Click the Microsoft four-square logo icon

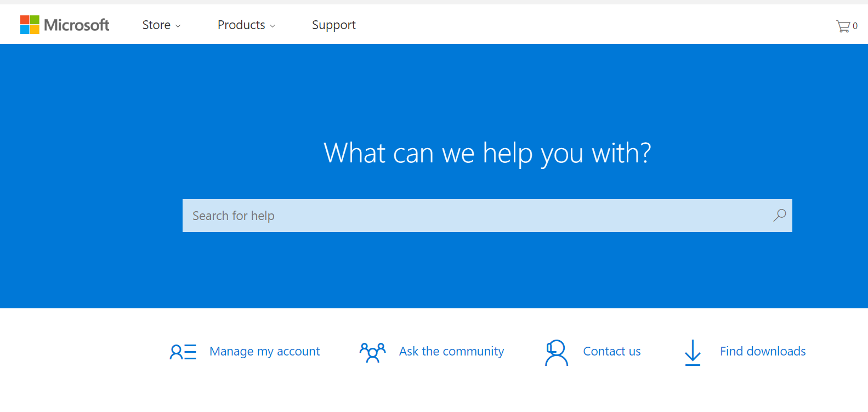pyautogui.click(x=30, y=25)
